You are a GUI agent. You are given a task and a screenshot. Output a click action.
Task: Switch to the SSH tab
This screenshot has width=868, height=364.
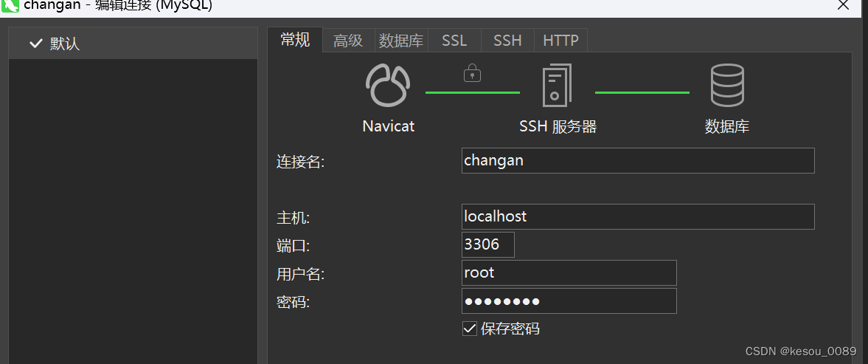point(507,41)
